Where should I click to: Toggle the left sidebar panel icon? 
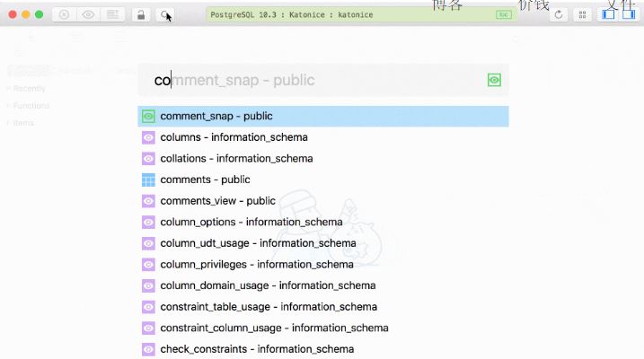click(608, 14)
